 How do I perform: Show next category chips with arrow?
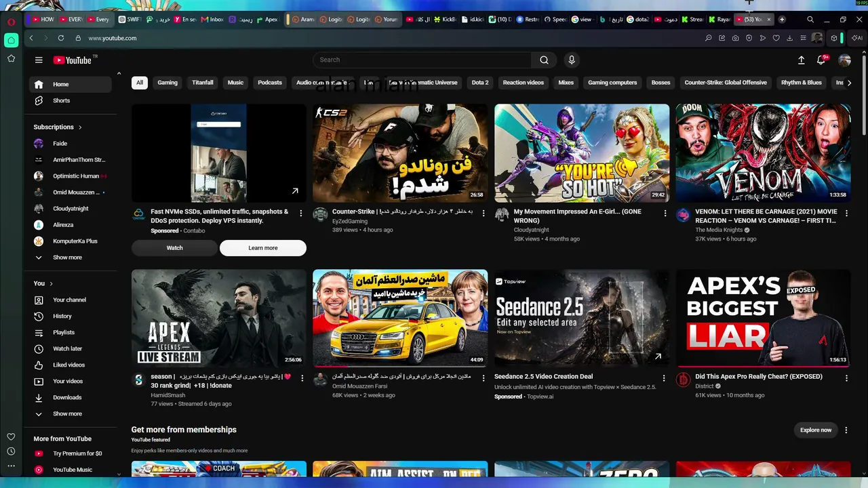pos(849,83)
